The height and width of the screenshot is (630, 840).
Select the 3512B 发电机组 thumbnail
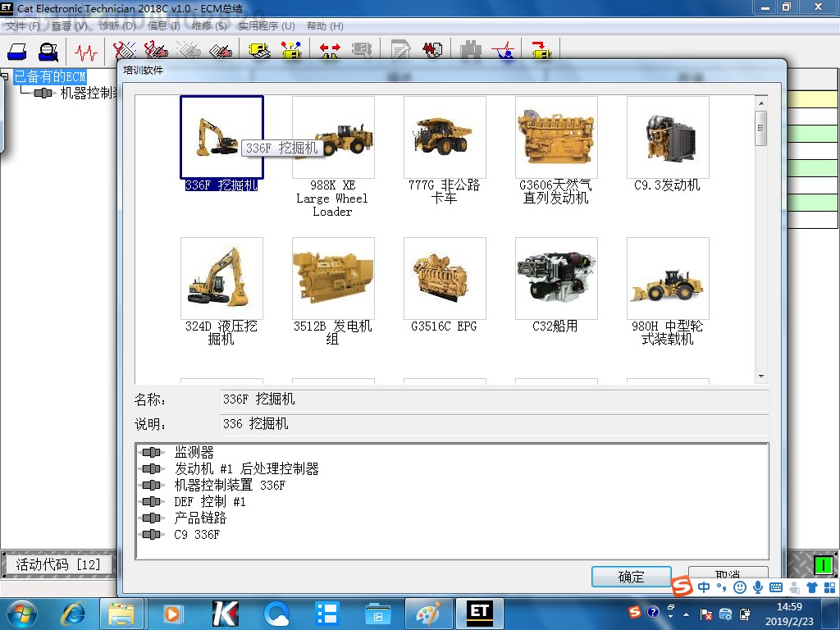pos(333,278)
